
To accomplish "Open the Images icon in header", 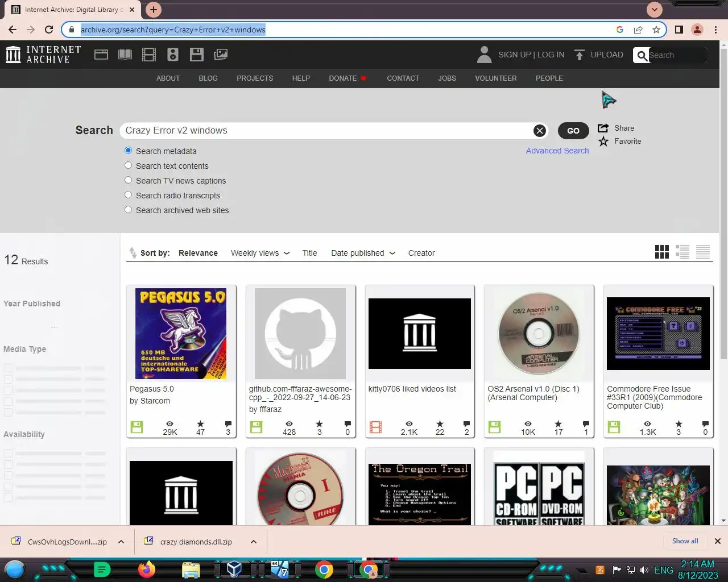I will click(x=221, y=55).
